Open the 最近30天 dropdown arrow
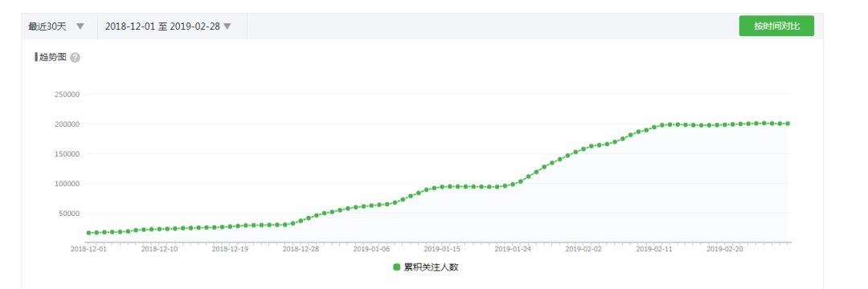Screen dimensions: 868x289 80,26
